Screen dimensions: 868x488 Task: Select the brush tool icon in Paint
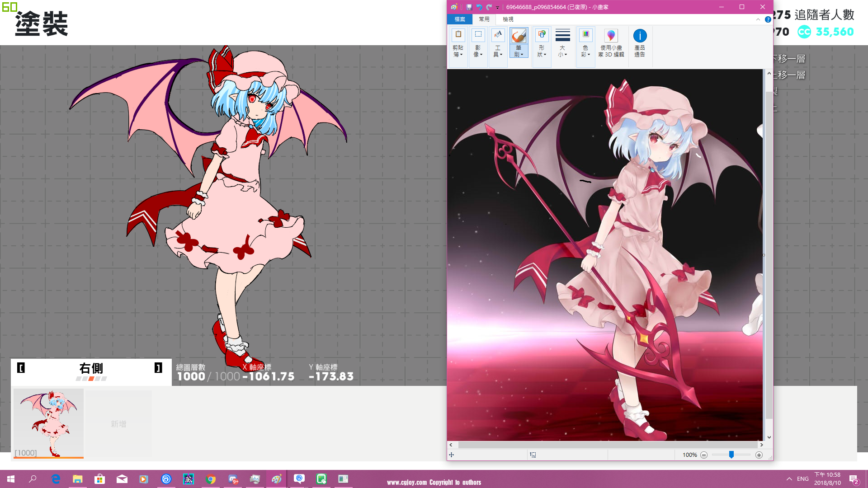click(x=519, y=35)
